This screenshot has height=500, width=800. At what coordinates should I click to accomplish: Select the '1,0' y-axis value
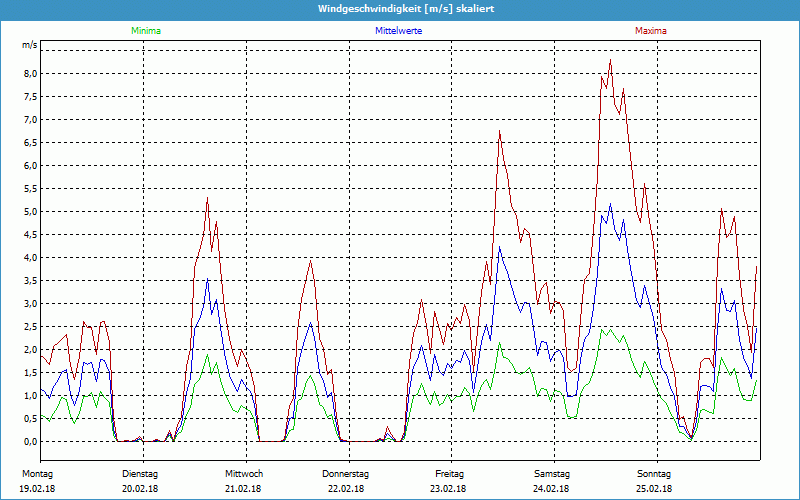tap(30, 395)
